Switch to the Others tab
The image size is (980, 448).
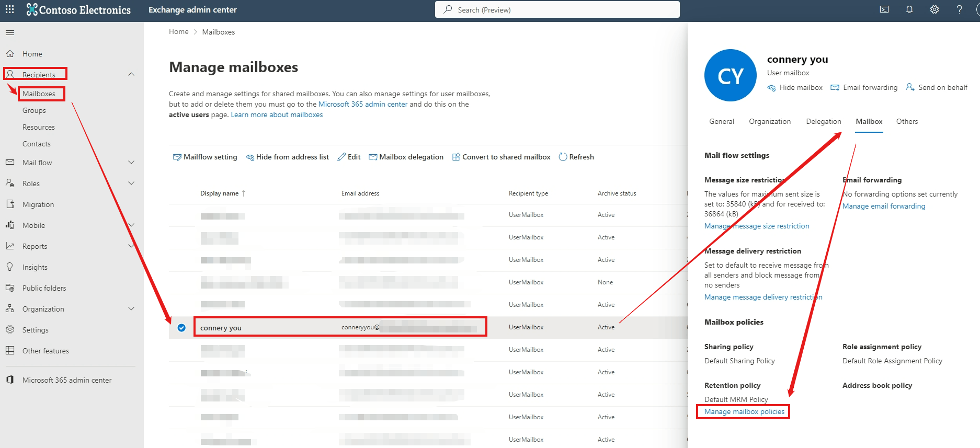tap(907, 121)
